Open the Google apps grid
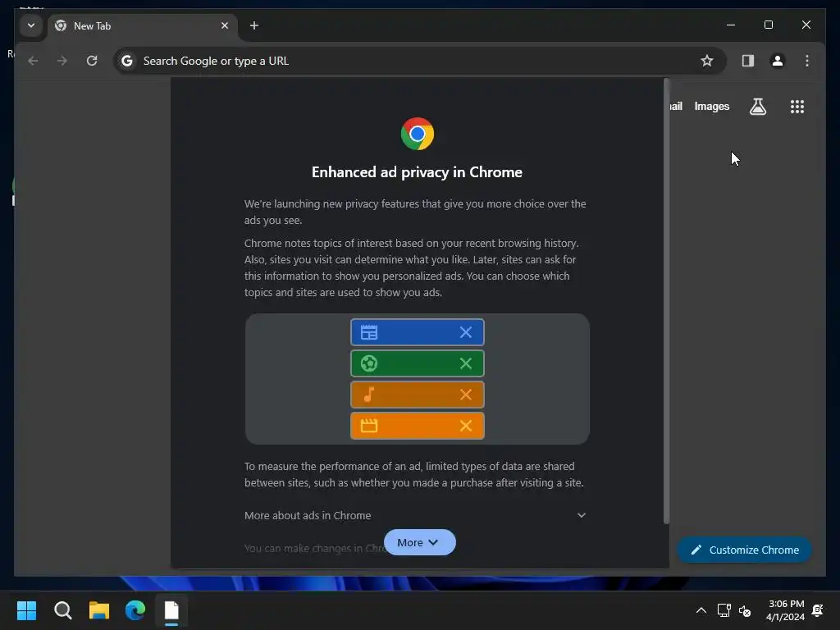The image size is (840, 630). (797, 107)
